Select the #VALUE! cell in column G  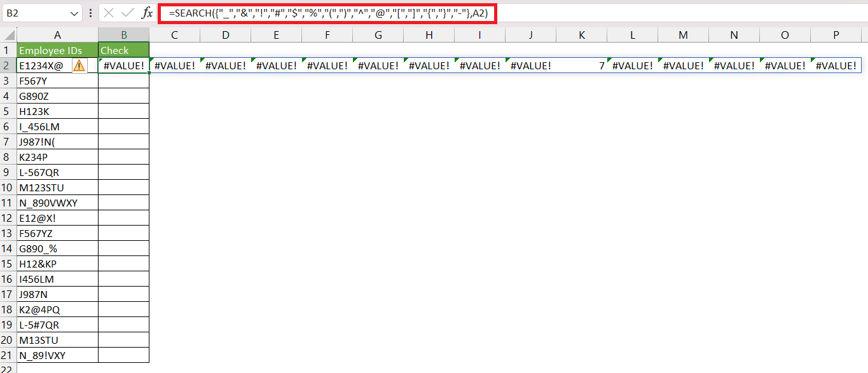378,65
